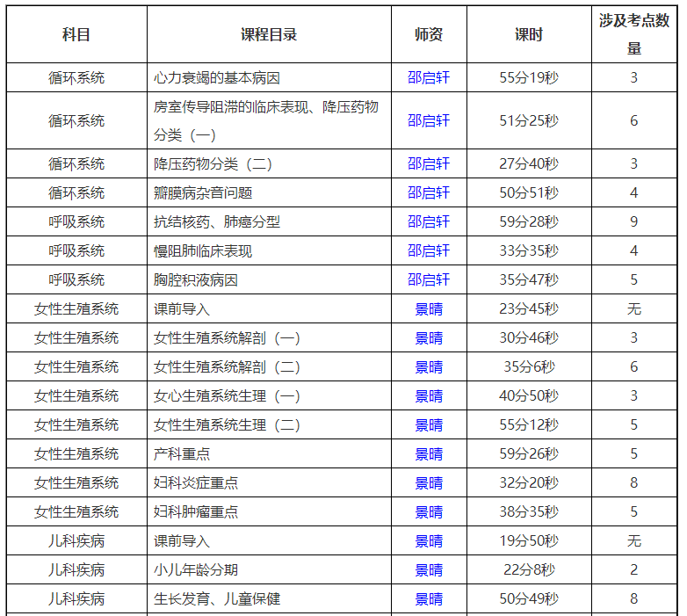Click the 科目 column header

[x=76, y=35]
